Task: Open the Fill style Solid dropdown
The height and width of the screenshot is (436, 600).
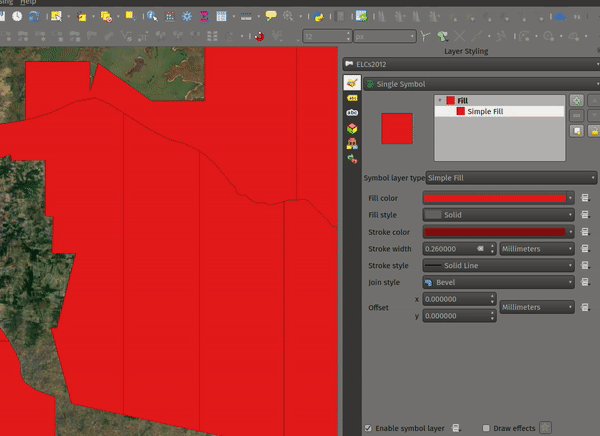Action: [497, 214]
